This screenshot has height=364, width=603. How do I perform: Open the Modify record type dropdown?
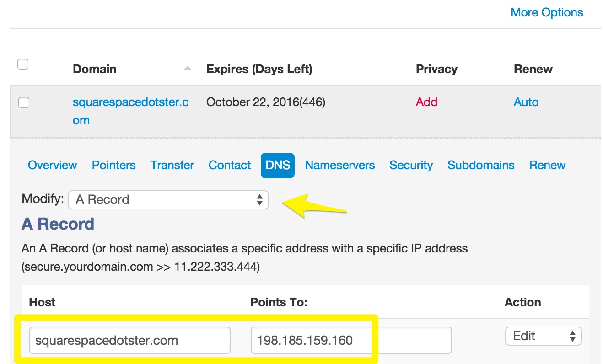coord(168,200)
